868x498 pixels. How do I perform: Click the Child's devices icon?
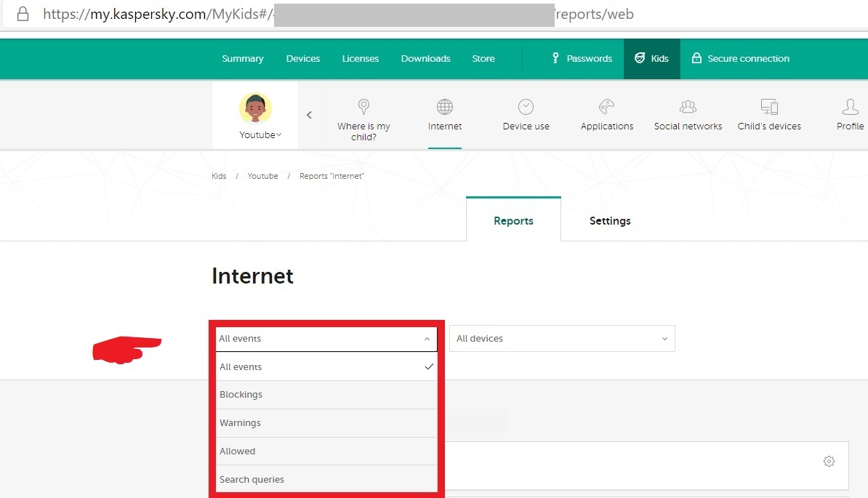tap(769, 106)
